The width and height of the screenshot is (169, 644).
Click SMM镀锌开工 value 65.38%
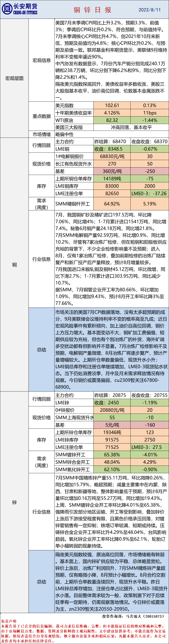112,454
